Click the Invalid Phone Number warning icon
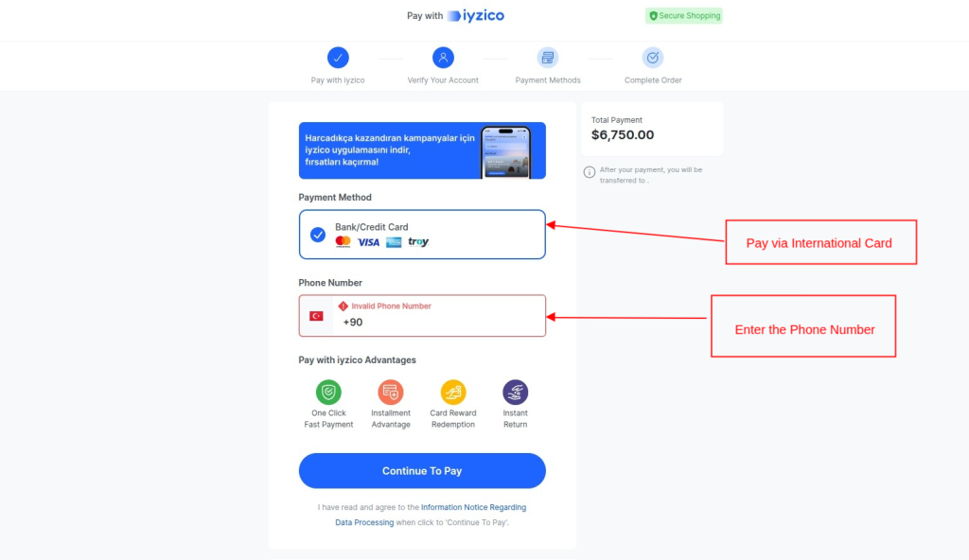This screenshot has width=969, height=560. point(343,306)
